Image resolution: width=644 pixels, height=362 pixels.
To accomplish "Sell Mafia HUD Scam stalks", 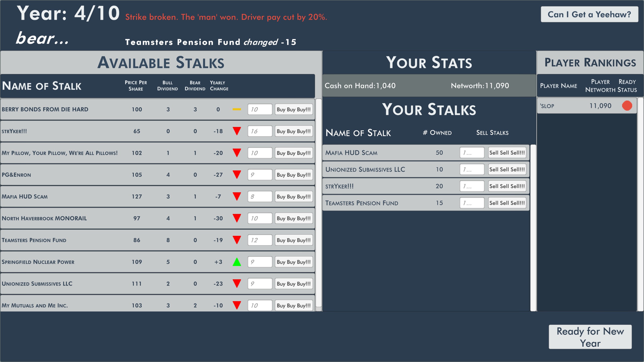I will pyautogui.click(x=507, y=153).
